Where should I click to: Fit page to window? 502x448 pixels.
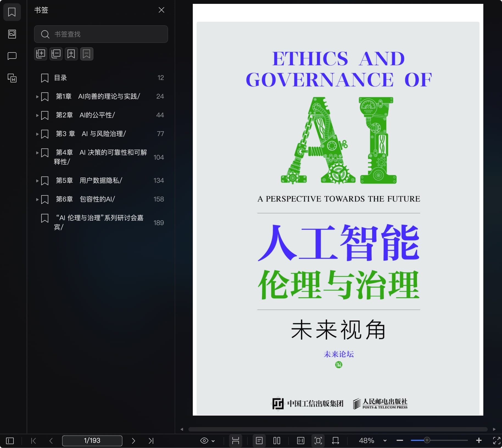[318, 441]
